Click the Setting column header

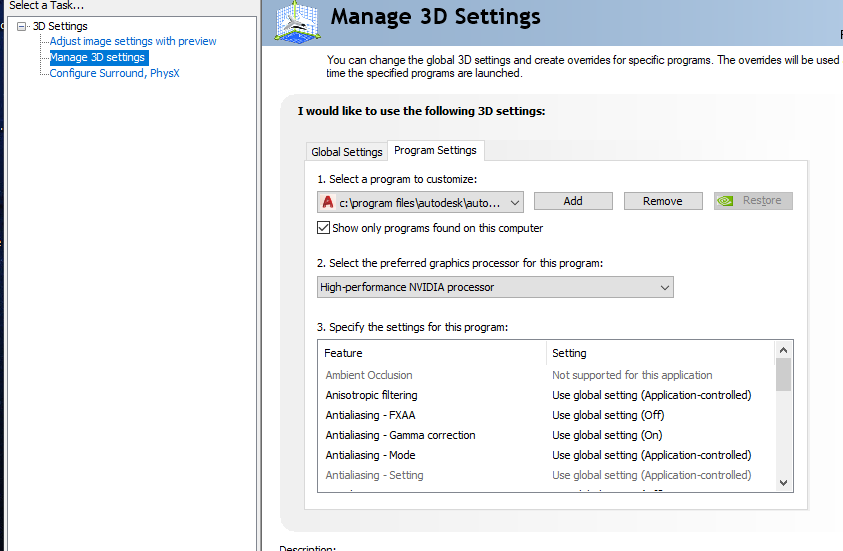pos(661,353)
